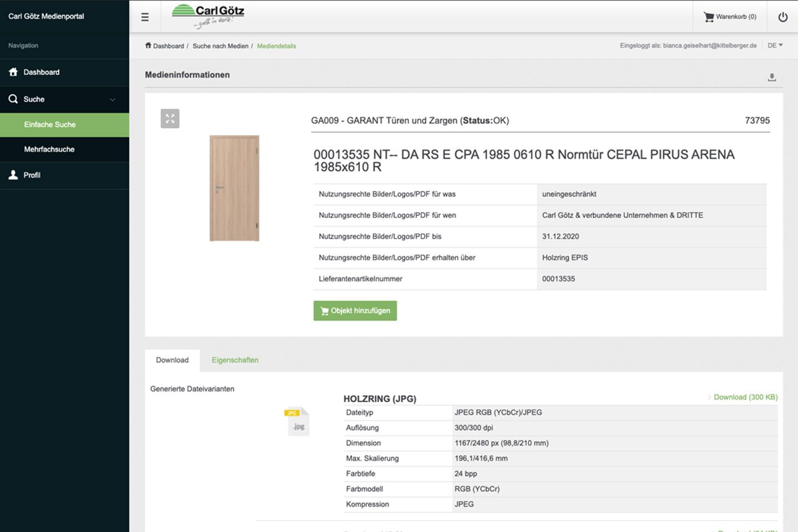The image size is (798, 532).
Task: Click the JPG file type icon
Action: click(298, 422)
